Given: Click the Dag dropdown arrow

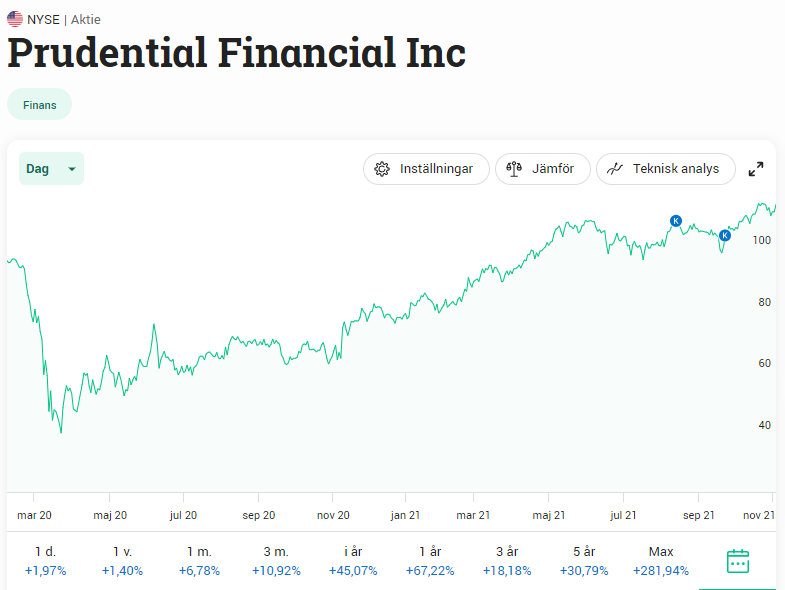Looking at the screenshot, I should (x=72, y=169).
